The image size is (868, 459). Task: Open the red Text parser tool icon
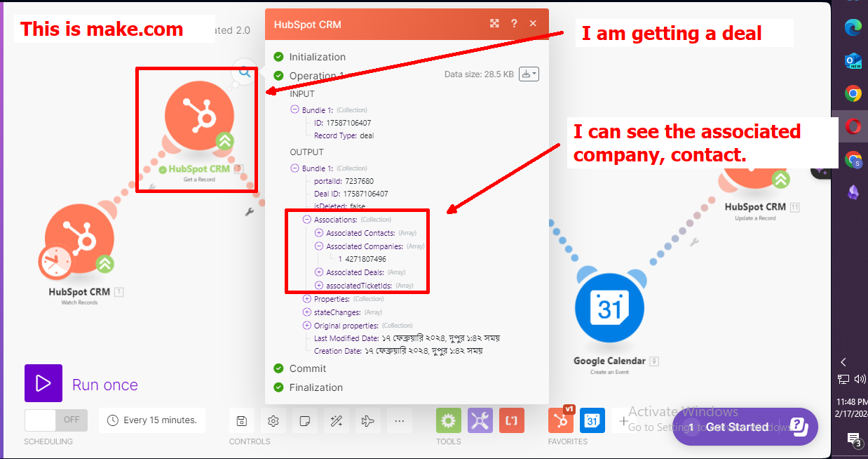(x=512, y=420)
